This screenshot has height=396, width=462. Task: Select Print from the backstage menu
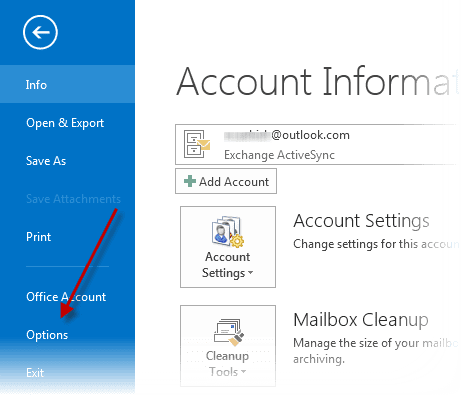pos(39,237)
